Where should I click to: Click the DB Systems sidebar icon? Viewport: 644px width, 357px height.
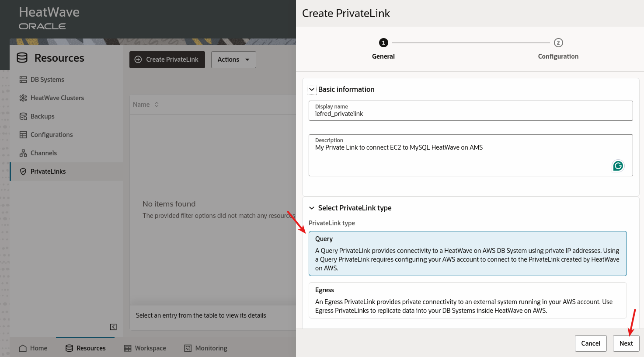23,80
